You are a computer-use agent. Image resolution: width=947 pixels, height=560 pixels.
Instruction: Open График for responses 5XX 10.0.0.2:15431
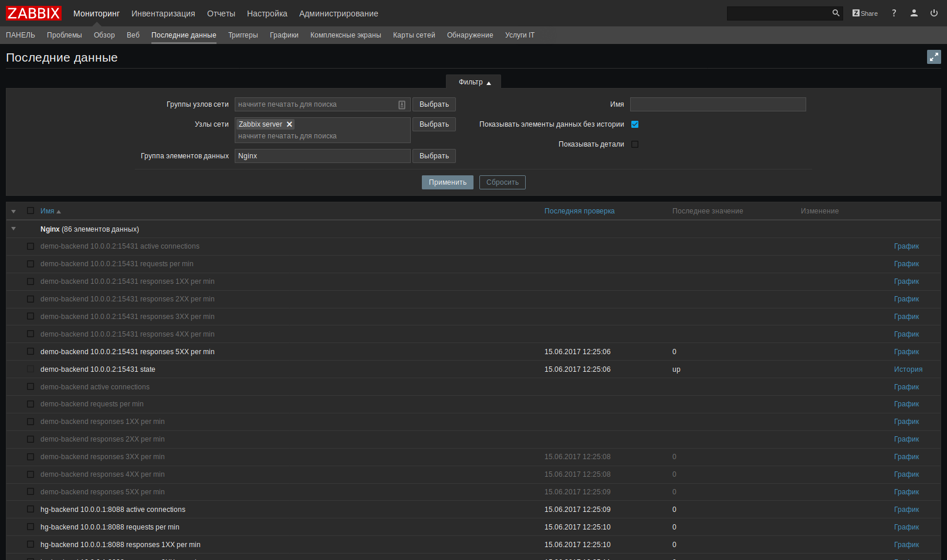907,352
